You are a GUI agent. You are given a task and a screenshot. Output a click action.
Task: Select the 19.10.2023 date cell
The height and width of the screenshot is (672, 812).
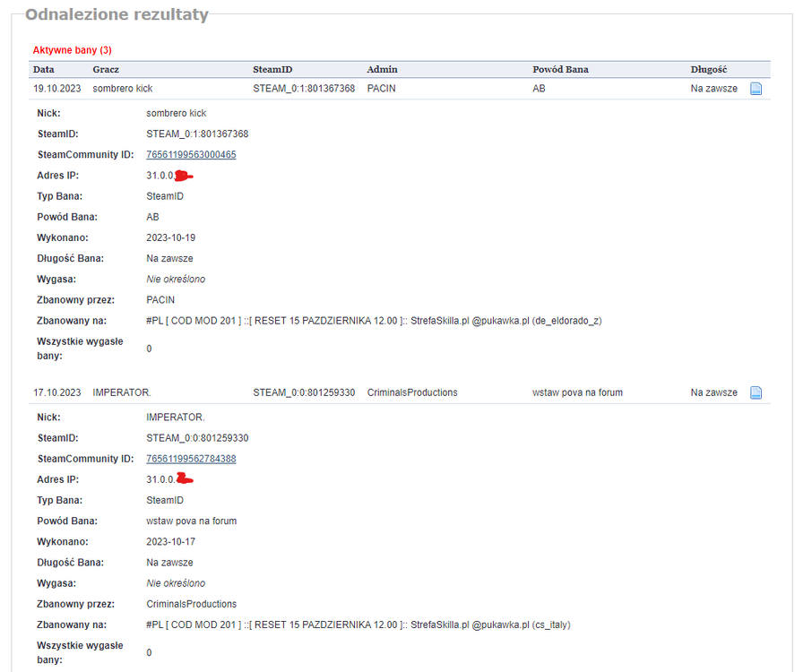click(57, 89)
